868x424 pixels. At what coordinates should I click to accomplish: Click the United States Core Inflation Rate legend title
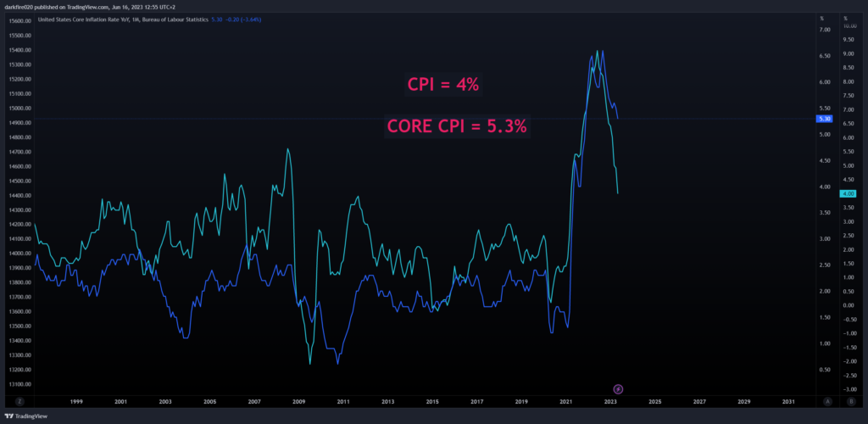124,20
